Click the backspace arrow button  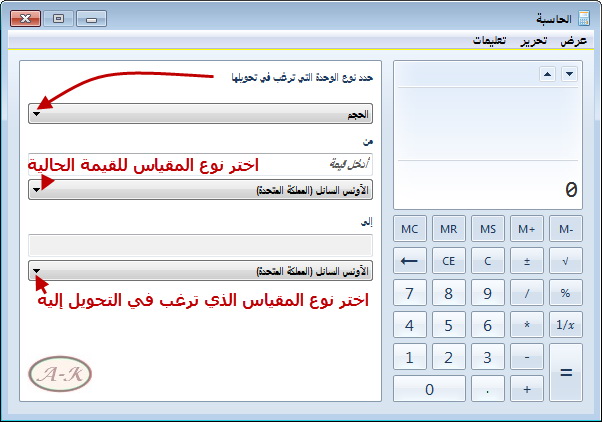point(410,261)
